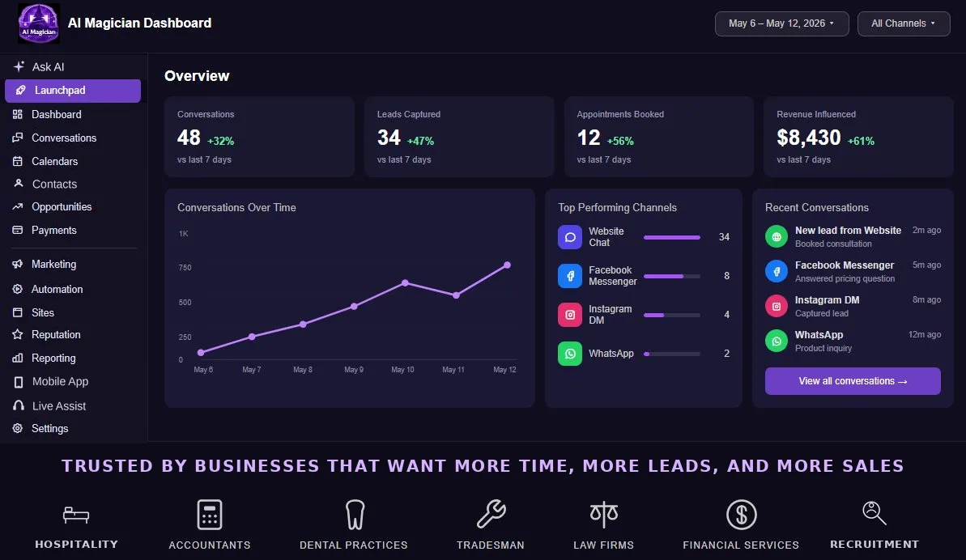Click the Facebook Messenger progress bar

coord(671,276)
